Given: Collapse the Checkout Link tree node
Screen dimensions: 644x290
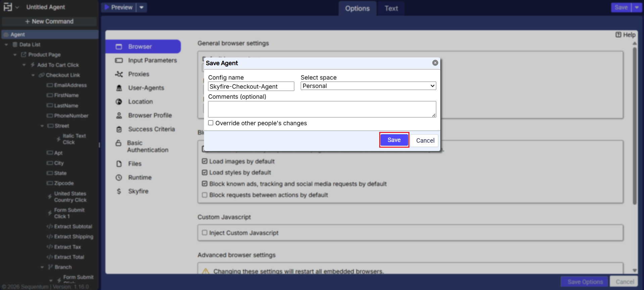Looking at the screenshot, I should point(33,75).
